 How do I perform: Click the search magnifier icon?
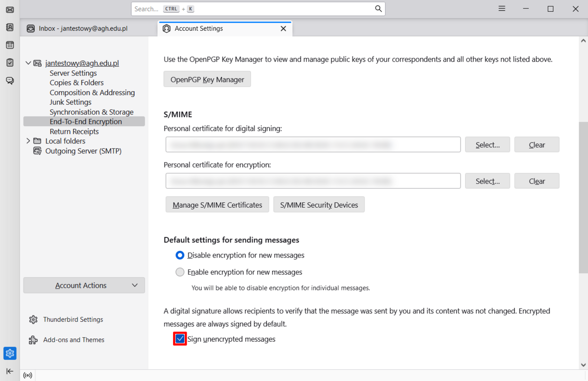[378, 9]
